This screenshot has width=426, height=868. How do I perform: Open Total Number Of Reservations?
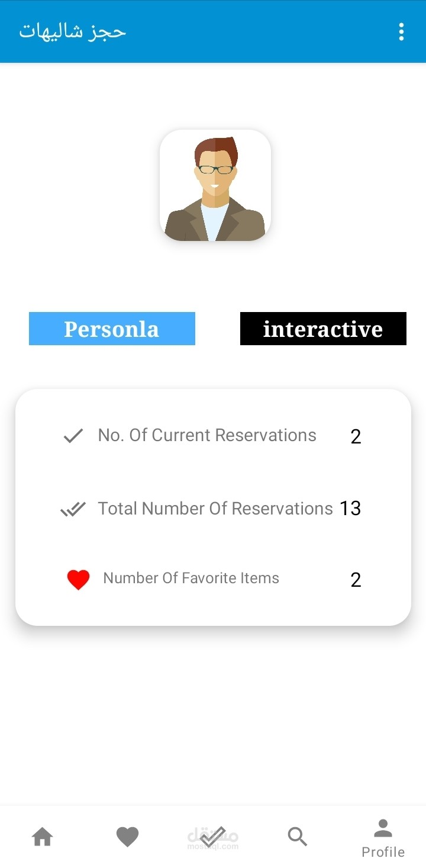click(x=215, y=509)
